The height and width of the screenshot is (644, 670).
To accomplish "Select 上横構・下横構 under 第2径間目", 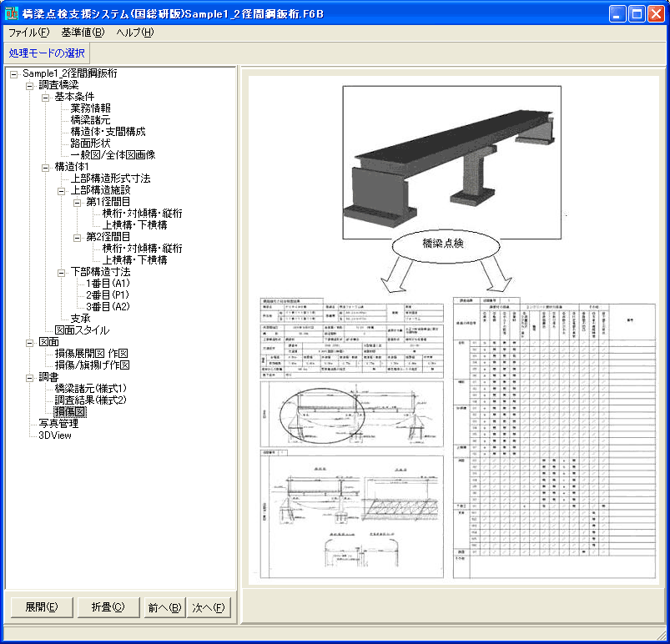I will tap(134, 259).
